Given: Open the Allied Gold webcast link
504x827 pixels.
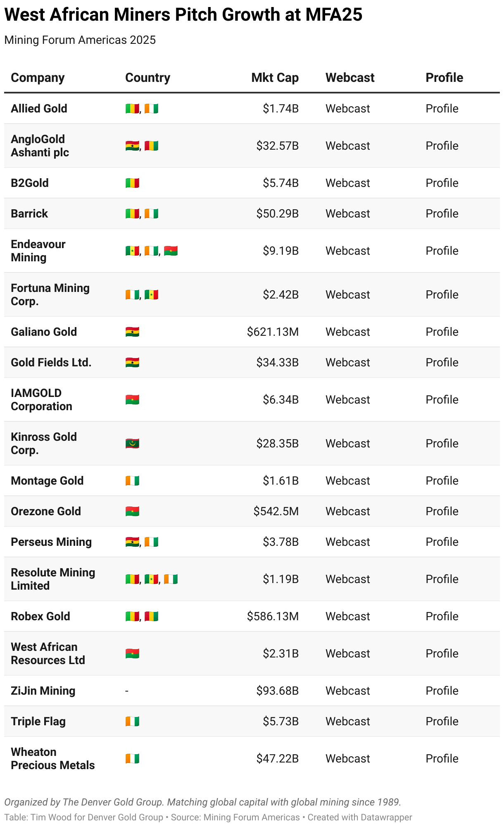Looking at the screenshot, I should point(347,109).
